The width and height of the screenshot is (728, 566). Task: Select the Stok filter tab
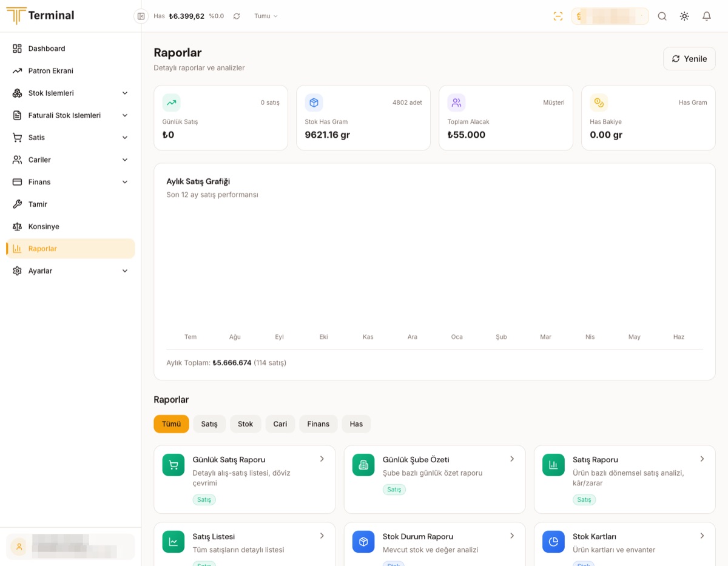(246, 424)
